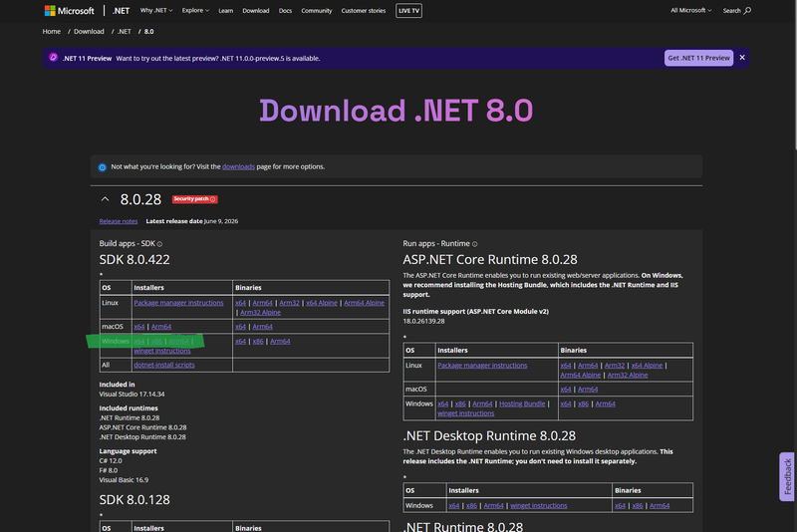Click the blue info icon in notice
Screen dimensions: 797x532
(103, 167)
